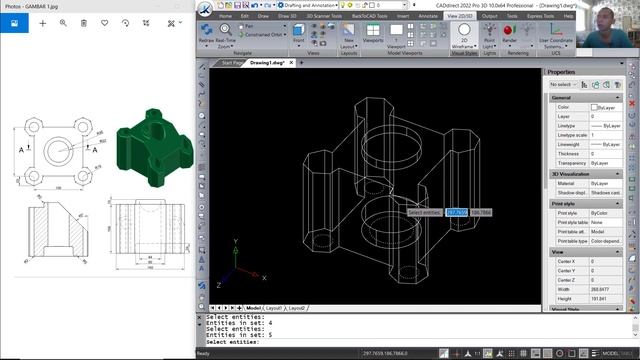Viewport: 640px width, 360px height.
Task: Click the command history scrollbar down arrow
Action: (636, 335)
